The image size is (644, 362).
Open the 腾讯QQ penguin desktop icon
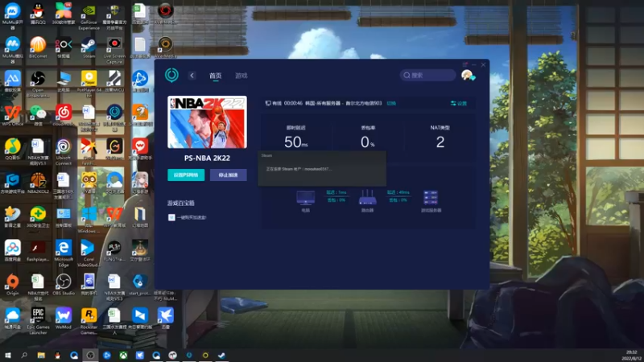pyautogui.click(x=38, y=14)
